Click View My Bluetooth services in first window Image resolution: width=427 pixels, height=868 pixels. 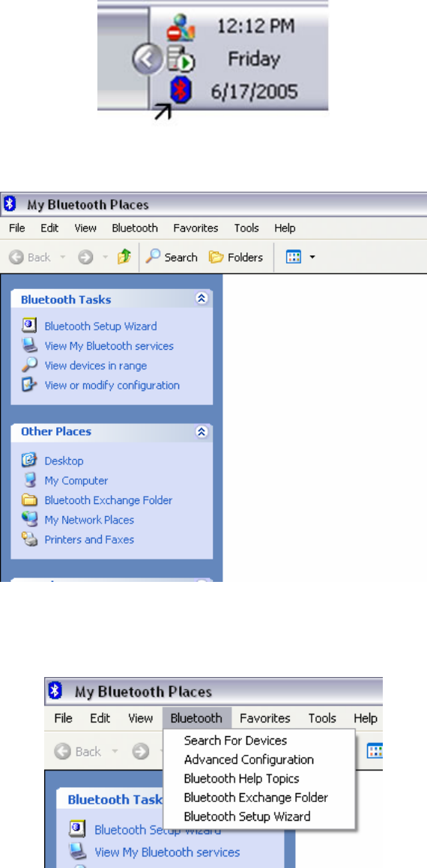click(109, 346)
